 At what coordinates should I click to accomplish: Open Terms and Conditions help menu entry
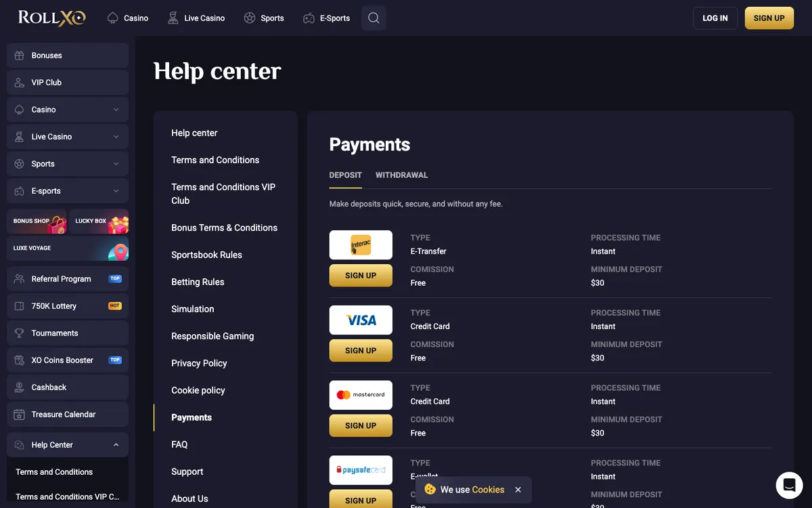pos(215,160)
